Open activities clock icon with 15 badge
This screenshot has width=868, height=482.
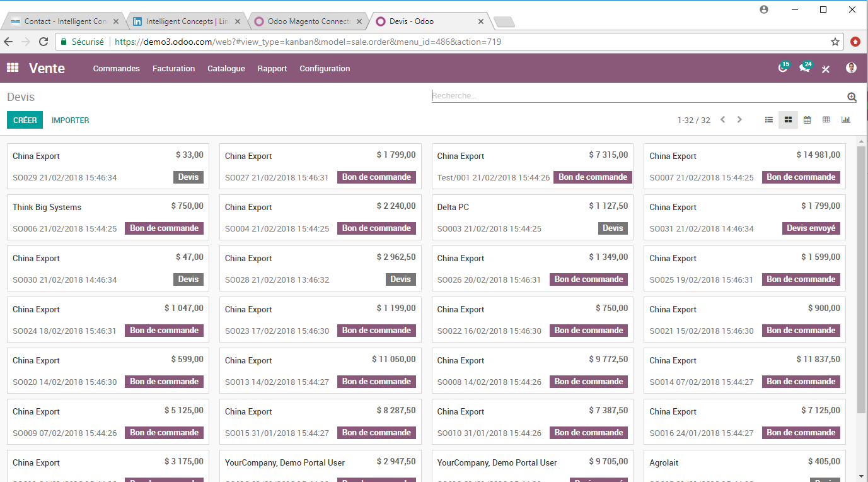tap(783, 68)
